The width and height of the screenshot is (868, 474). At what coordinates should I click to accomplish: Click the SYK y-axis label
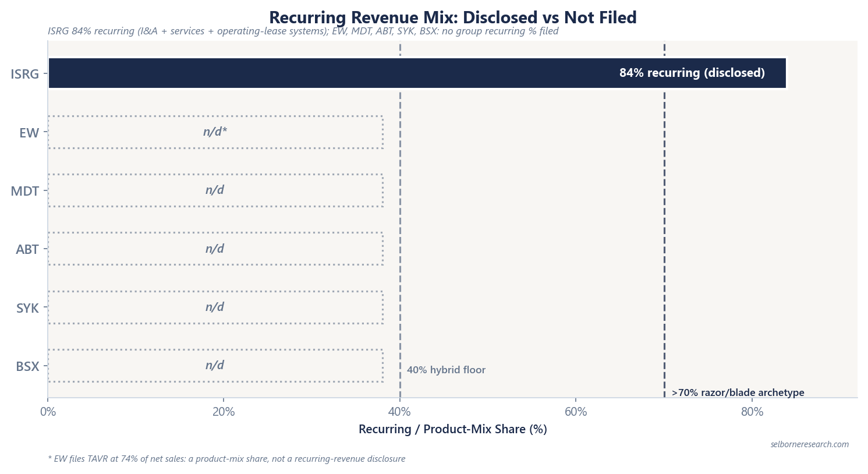click(27, 308)
